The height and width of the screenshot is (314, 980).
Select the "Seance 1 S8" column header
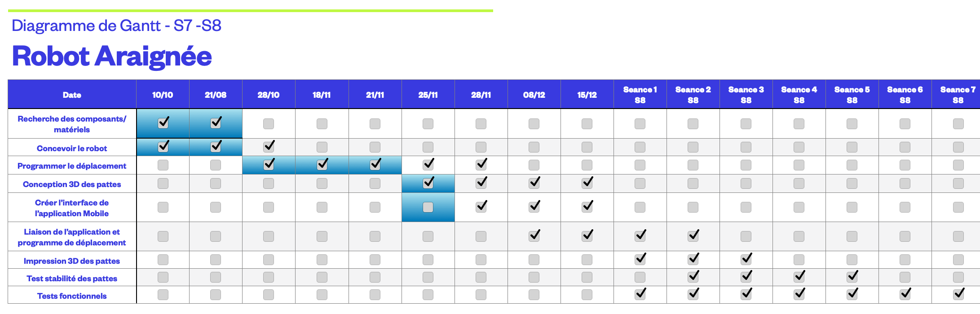coord(640,95)
